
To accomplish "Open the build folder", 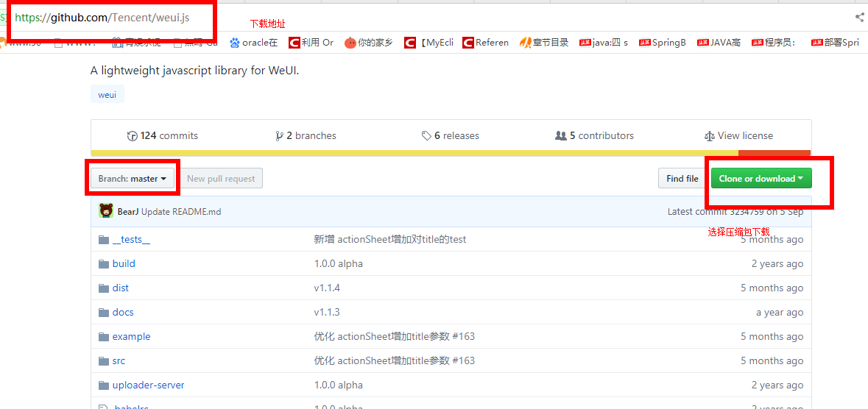I will click(x=124, y=264).
